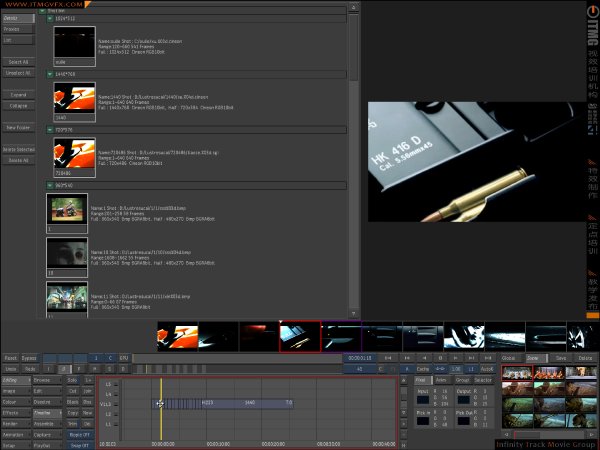
Task: Collapse the 960*540 folder
Action: (50, 186)
